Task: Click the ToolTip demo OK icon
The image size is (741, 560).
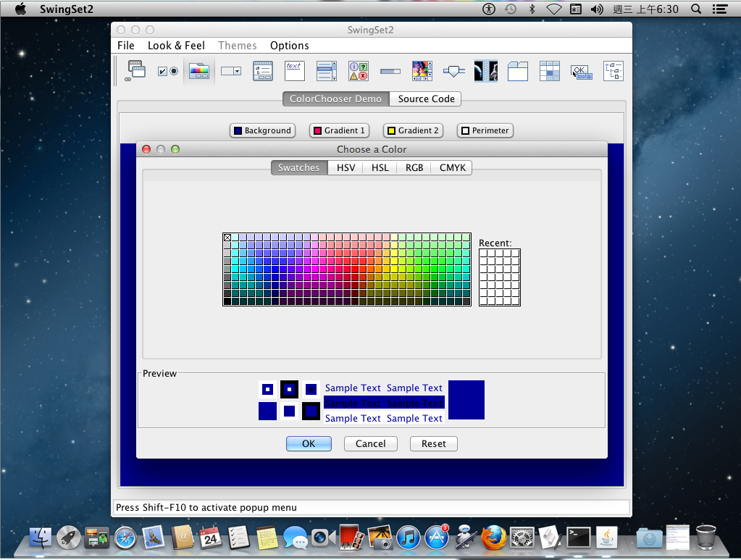Action: point(581,71)
